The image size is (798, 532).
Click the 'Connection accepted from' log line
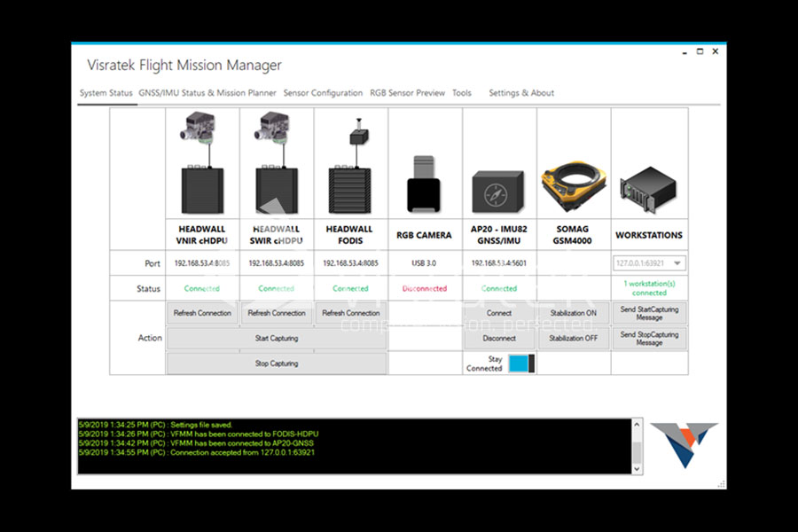click(197, 452)
